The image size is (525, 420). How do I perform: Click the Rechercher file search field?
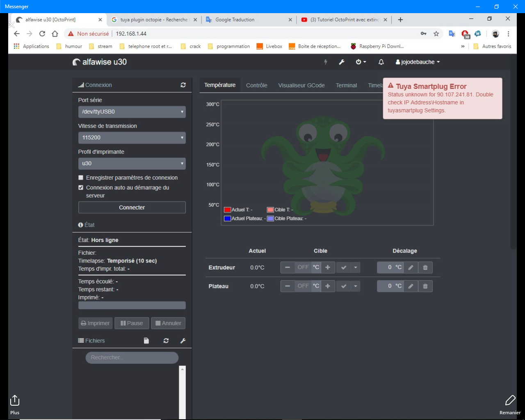[132, 358]
